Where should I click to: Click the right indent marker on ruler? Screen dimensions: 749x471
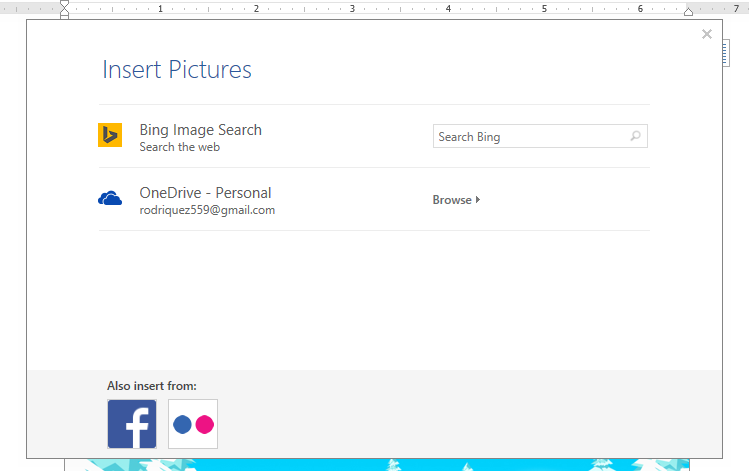(x=688, y=11)
